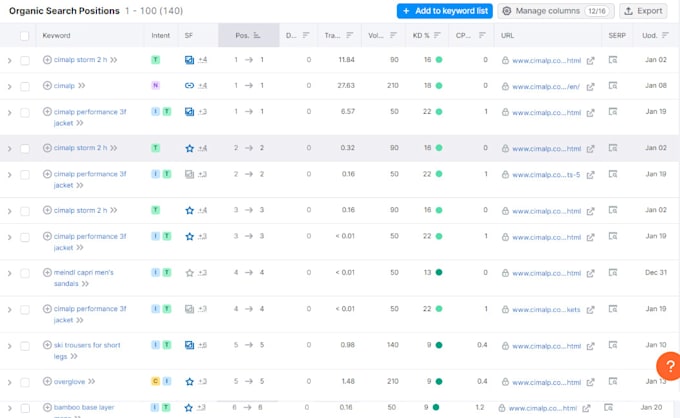This screenshot has width=680, height=418.
Task: View SERP snapshot for 'meindl capri men's sandals'
Action: [x=613, y=272]
